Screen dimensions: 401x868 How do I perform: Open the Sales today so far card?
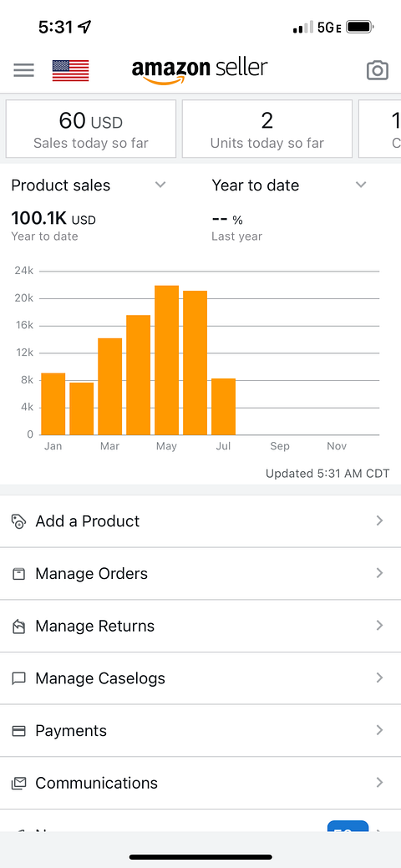[91, 129]
